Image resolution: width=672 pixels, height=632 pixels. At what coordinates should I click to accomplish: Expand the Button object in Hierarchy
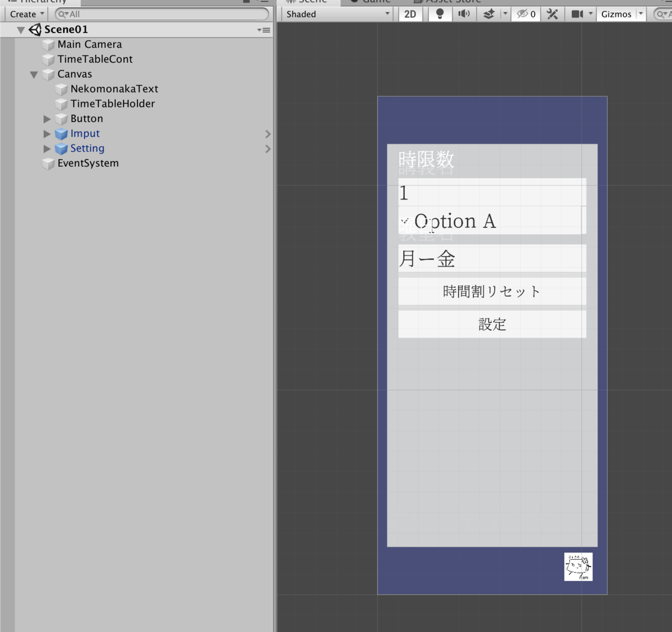47,119
